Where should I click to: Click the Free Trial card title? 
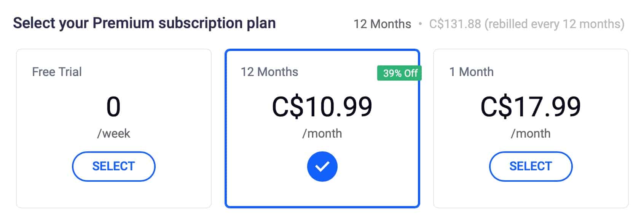point(57,72)
